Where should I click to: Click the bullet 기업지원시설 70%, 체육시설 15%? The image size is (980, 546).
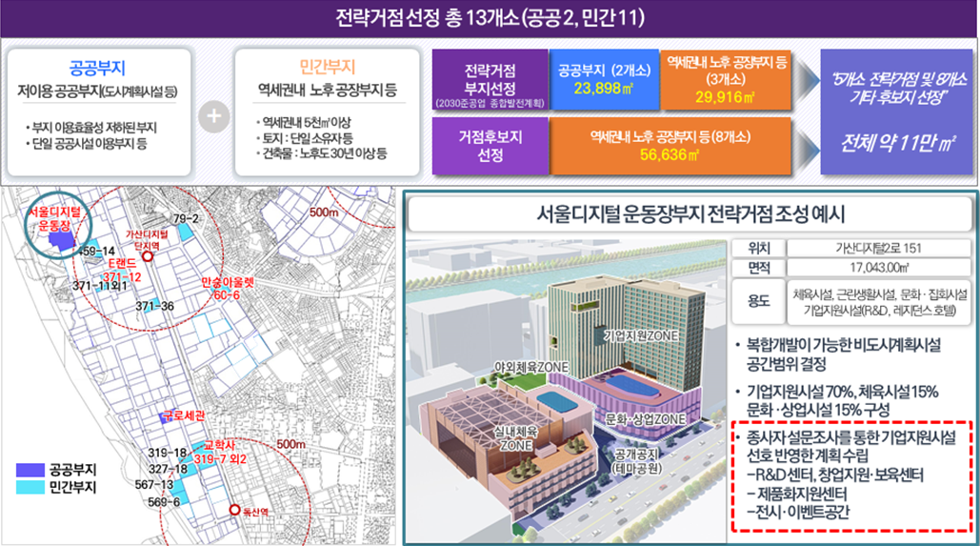pos(837,400)
